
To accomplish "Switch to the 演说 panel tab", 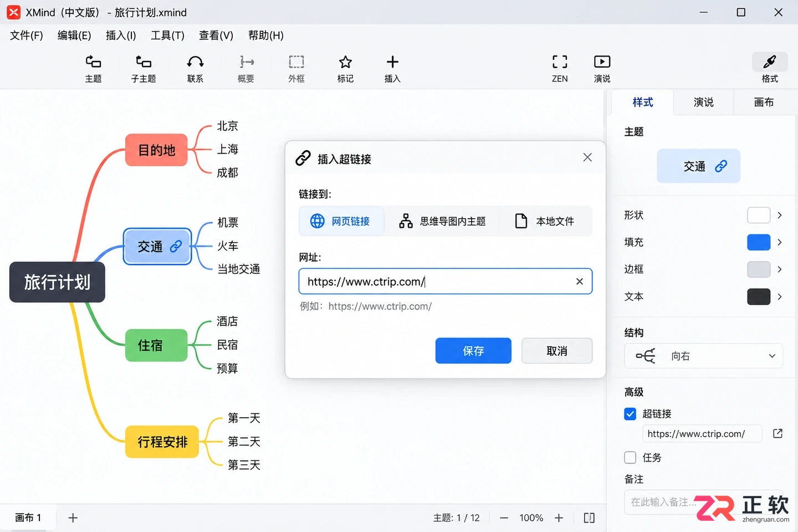I will point(703,102).
